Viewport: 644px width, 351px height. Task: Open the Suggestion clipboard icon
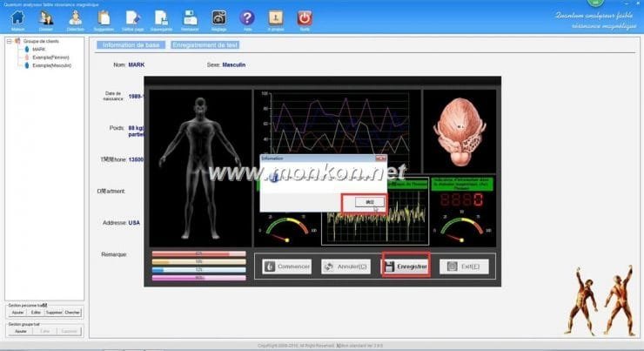coord(104,18)
